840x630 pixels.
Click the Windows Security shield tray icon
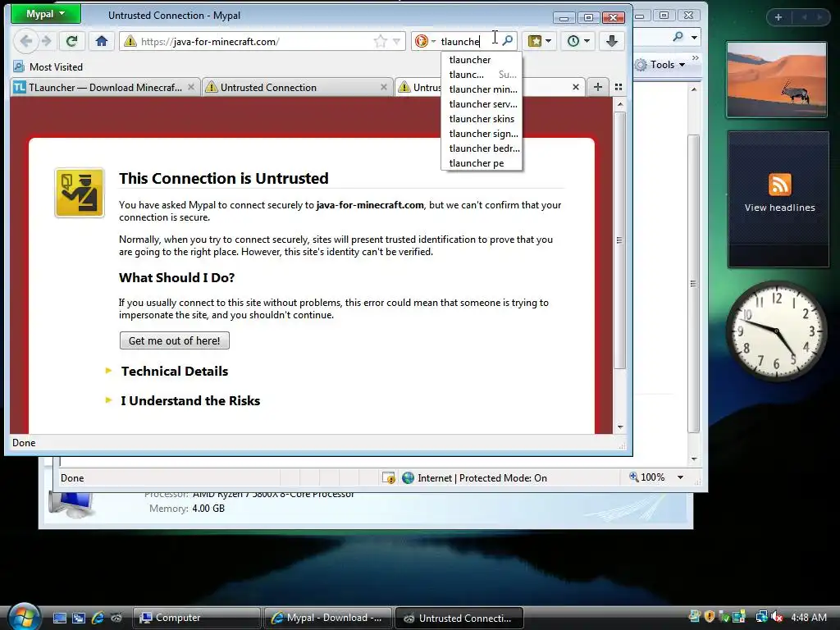pyautogui.click(x=710, y=617)
